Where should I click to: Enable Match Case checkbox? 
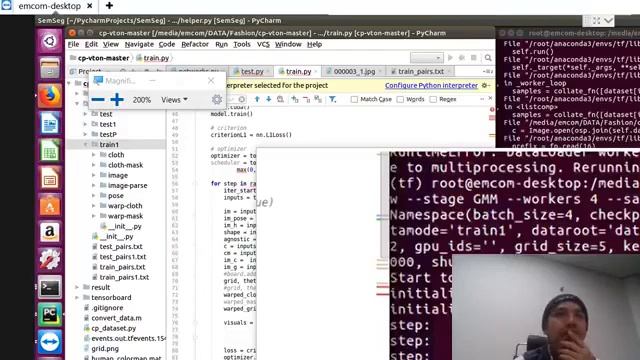(x=354, y=99)
